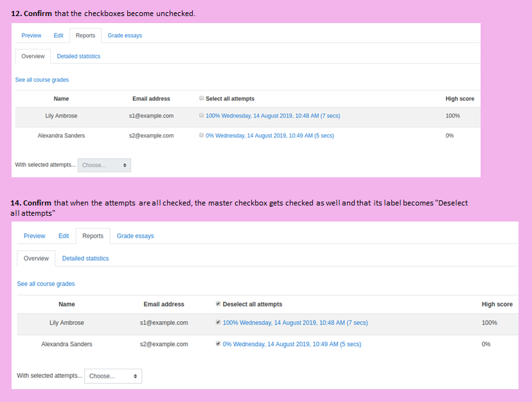Screen dimensions: 532x402
Task: Open Edit tab in lower panel
Action: click(x=64, y=236)
